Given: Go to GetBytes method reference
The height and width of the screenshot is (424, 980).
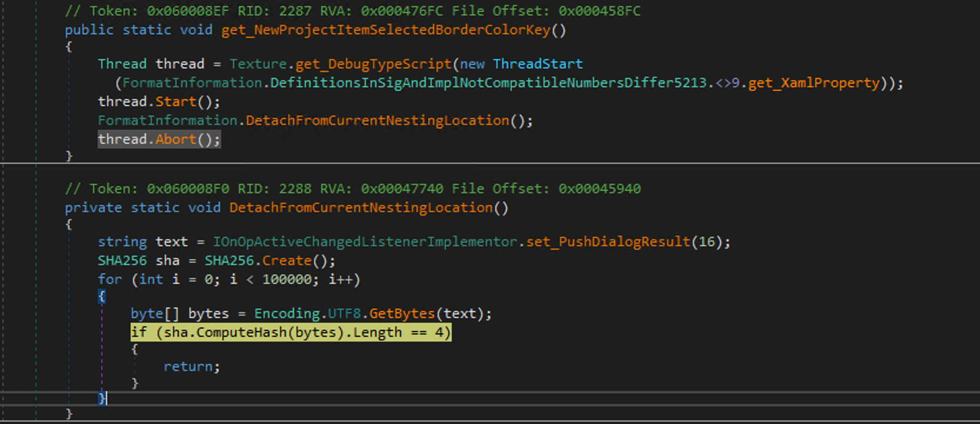Looking at the screenshot, I should tap(402, 313).
